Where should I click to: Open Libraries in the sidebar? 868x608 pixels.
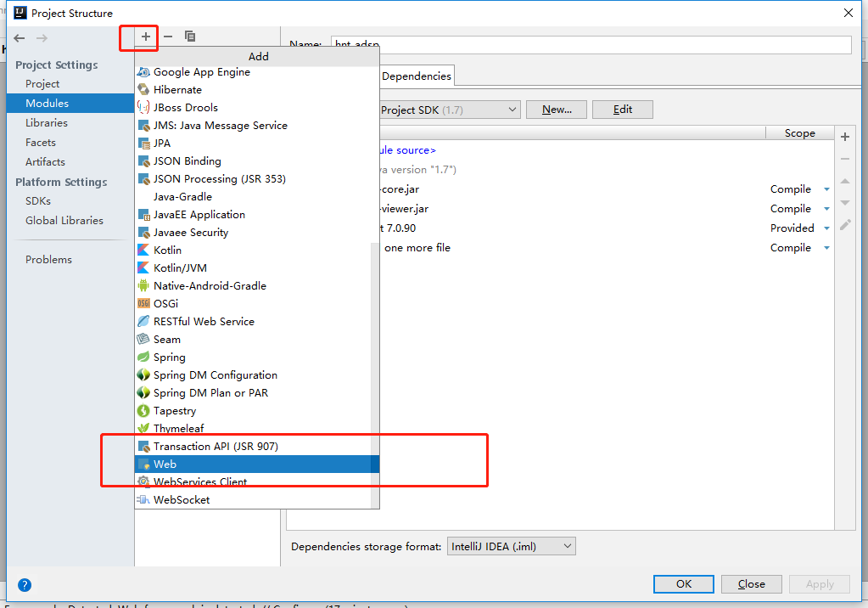click(70, 123)
